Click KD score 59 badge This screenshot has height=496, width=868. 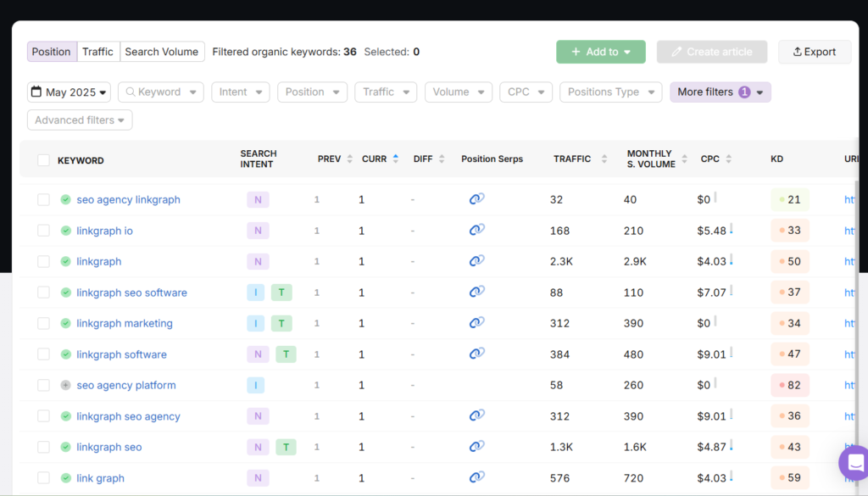(790, 477)
